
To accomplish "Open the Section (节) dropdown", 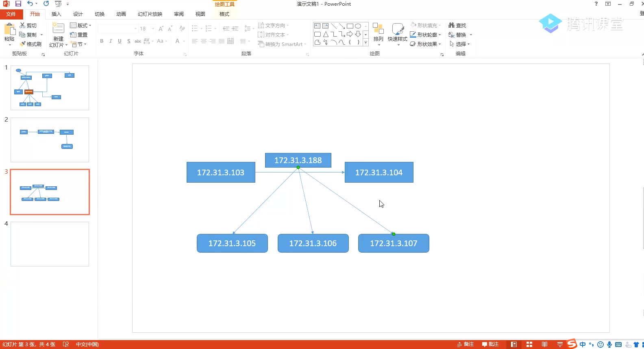I will 78,44.
